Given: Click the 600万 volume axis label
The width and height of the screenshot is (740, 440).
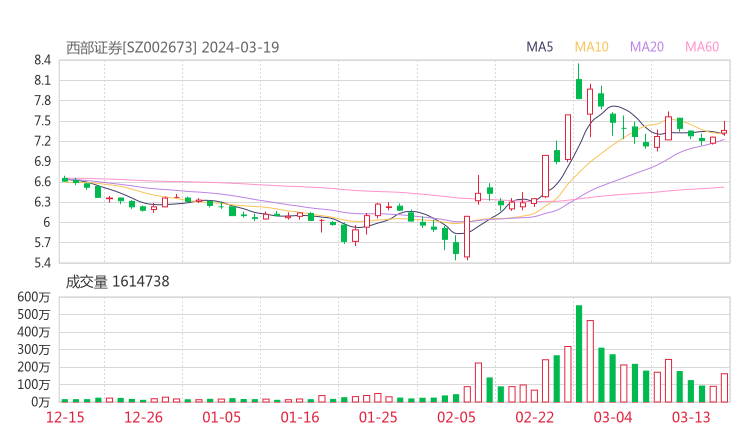Looking at the screenshot, I should 34,297.
